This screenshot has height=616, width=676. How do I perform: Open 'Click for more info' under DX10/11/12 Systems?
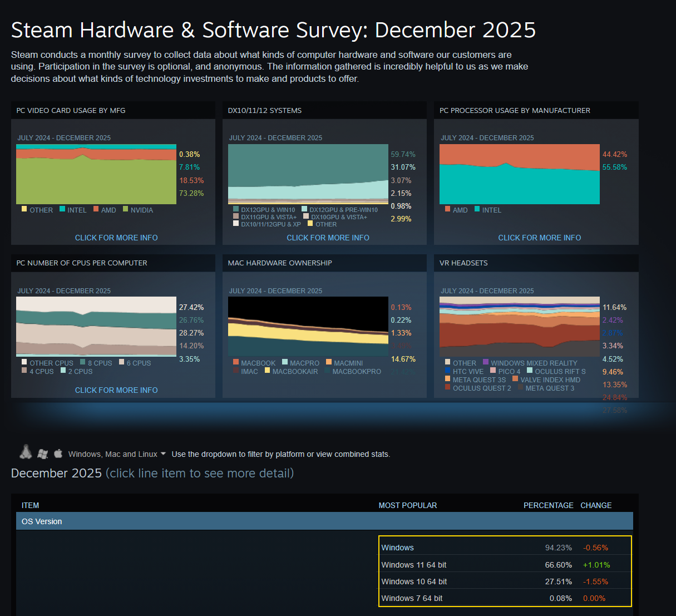coord(328,238)
